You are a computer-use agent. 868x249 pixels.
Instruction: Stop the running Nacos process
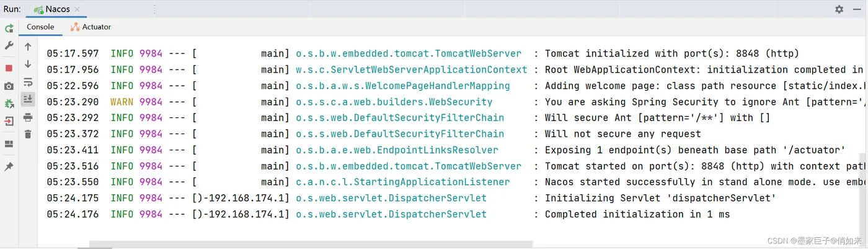click(9, 68)
